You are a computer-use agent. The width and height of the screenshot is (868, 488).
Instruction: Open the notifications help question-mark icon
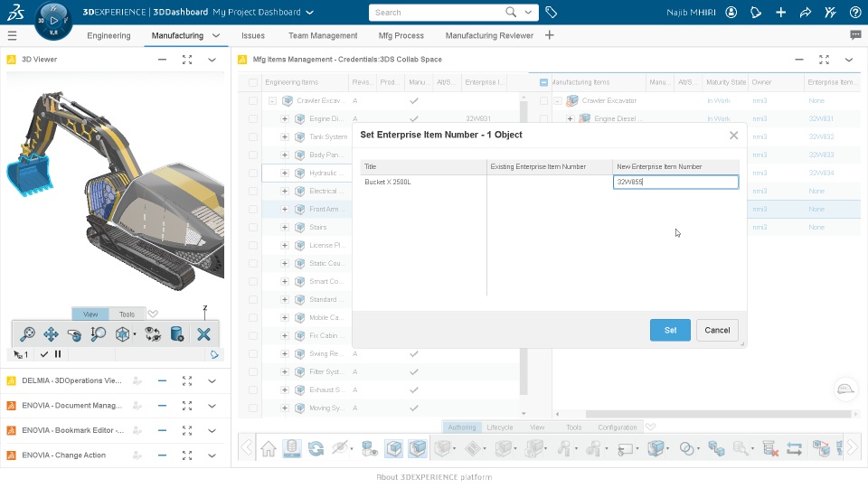(854, 12)
